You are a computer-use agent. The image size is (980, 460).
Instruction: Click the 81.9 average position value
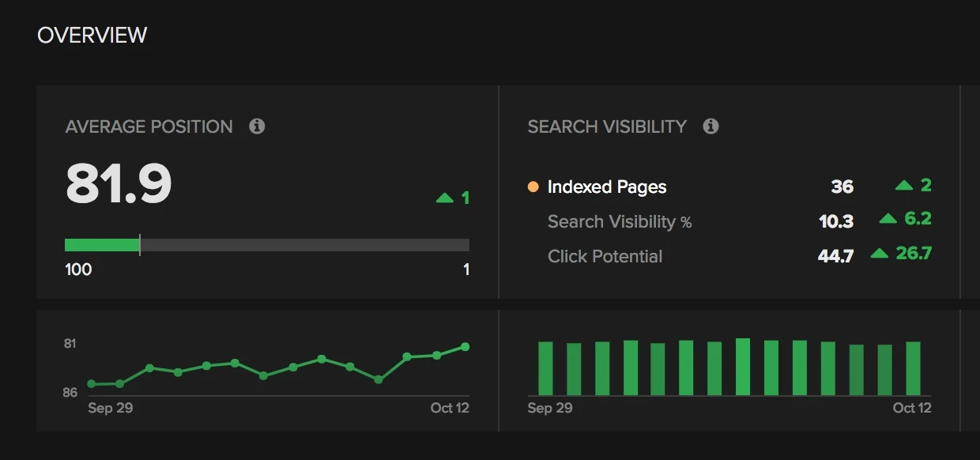[119, 184]
